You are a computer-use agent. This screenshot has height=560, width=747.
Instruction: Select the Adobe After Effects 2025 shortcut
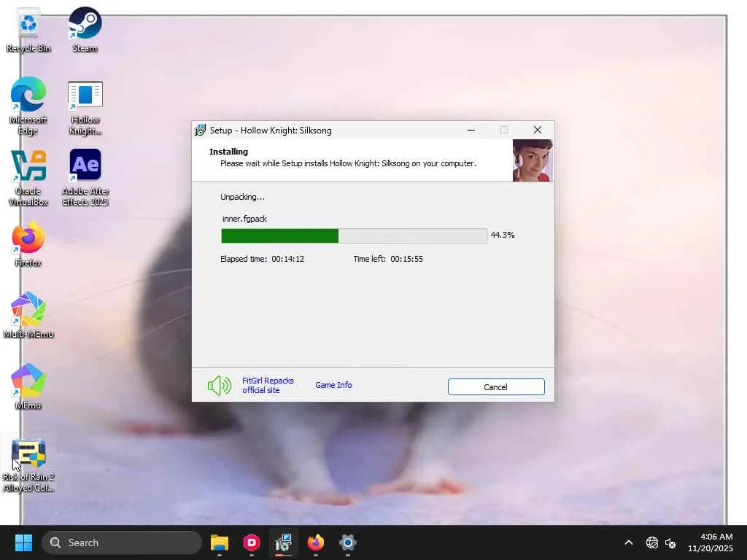point(85,177)
